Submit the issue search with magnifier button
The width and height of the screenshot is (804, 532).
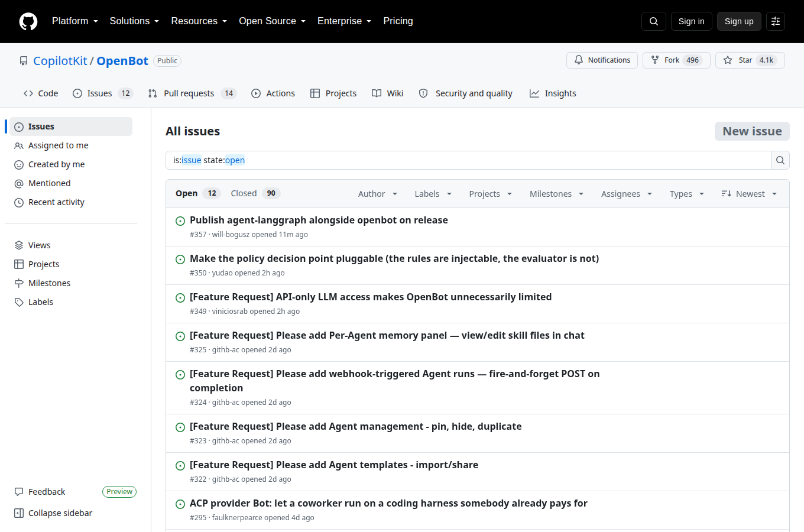[x=780, y=160]
